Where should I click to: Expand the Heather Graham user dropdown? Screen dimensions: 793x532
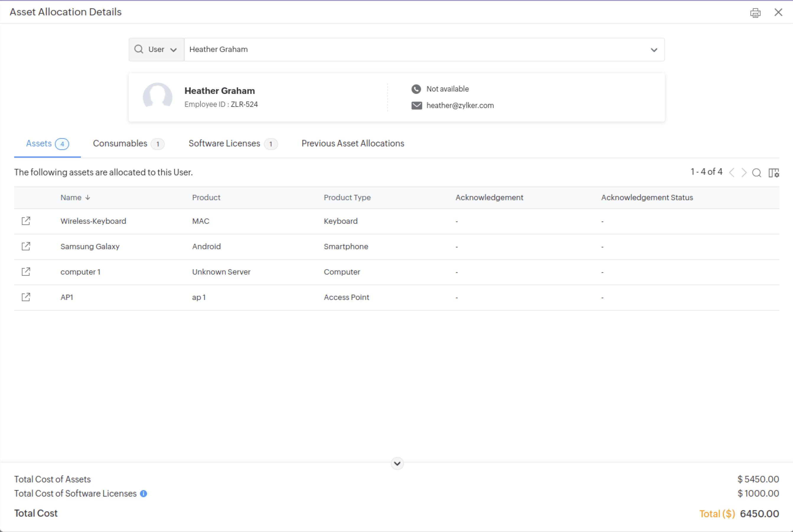[654, 50]
